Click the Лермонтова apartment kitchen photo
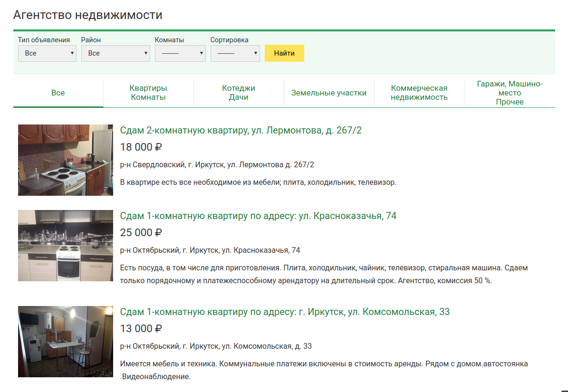 tap(66, 160)
